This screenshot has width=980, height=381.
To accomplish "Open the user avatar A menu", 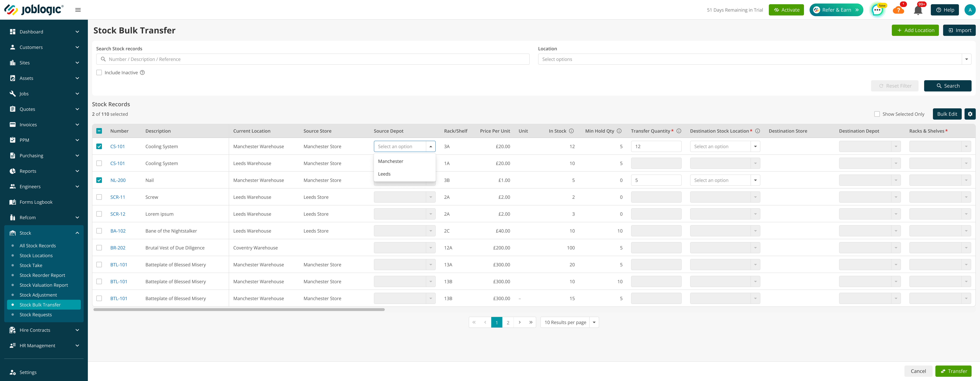I will (970, 10).
